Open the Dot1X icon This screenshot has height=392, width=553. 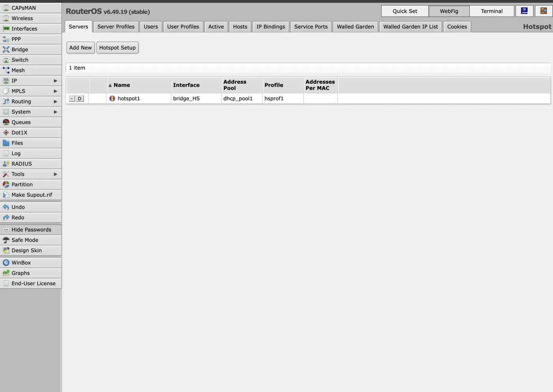coord(6,132)
